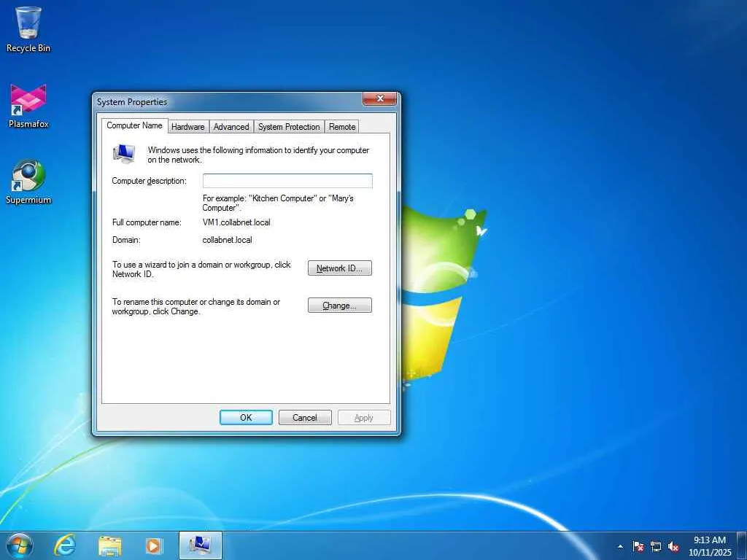The height and width of the screenshot is (560, 747).
Task: Open Windows Media Player from the taskbar
Action: click(154, 545)
